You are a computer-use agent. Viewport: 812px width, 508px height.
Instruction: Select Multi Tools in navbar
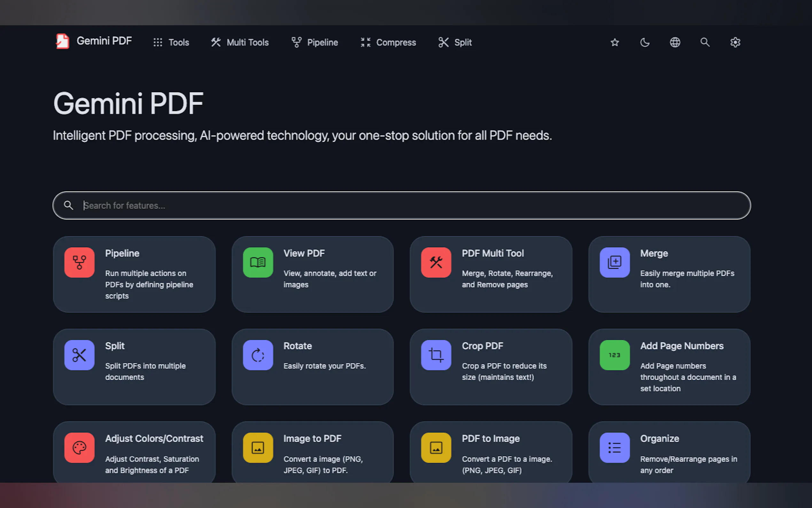pos(240,42)
